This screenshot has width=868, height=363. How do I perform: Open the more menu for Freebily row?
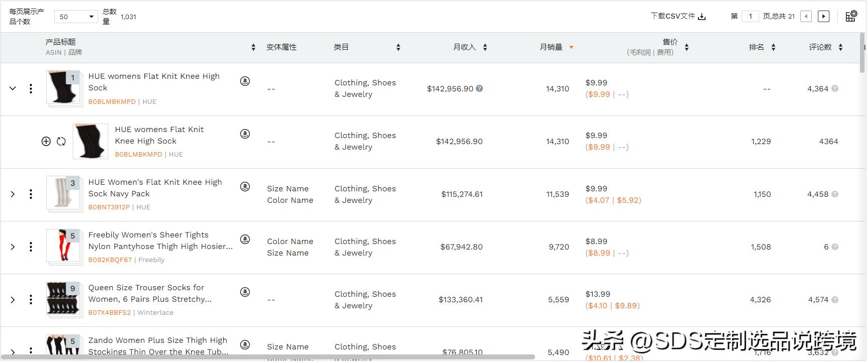tap(31, 247)
